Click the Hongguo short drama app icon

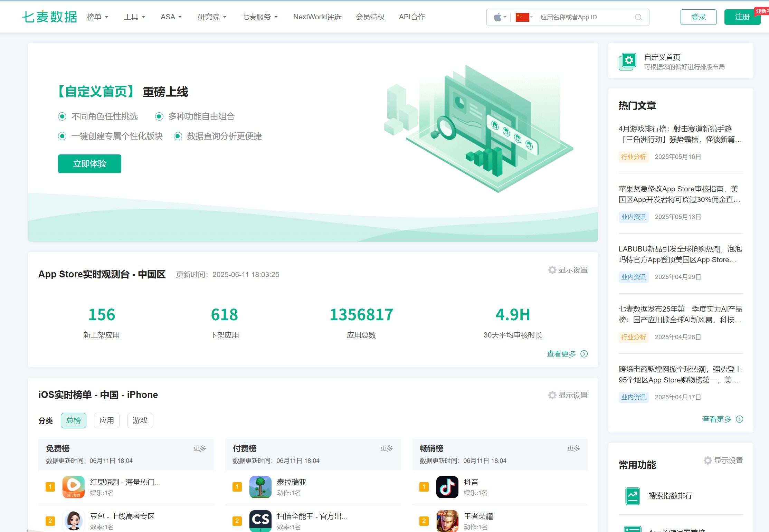tap(73, 487)
